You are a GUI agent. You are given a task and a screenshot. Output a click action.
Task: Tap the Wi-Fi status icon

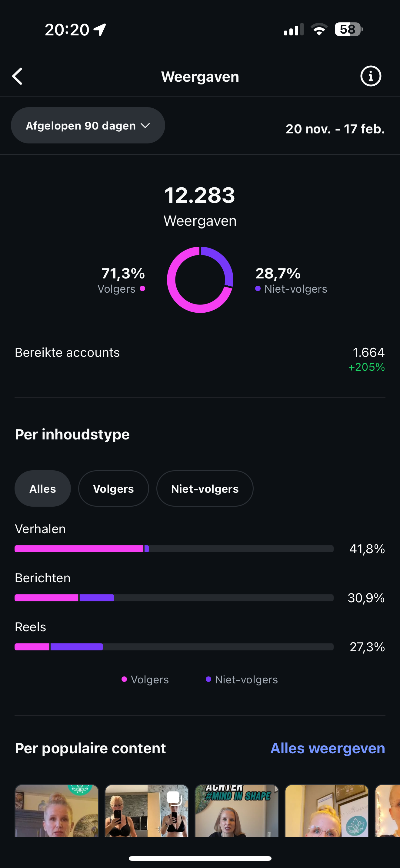click(319, 30)
